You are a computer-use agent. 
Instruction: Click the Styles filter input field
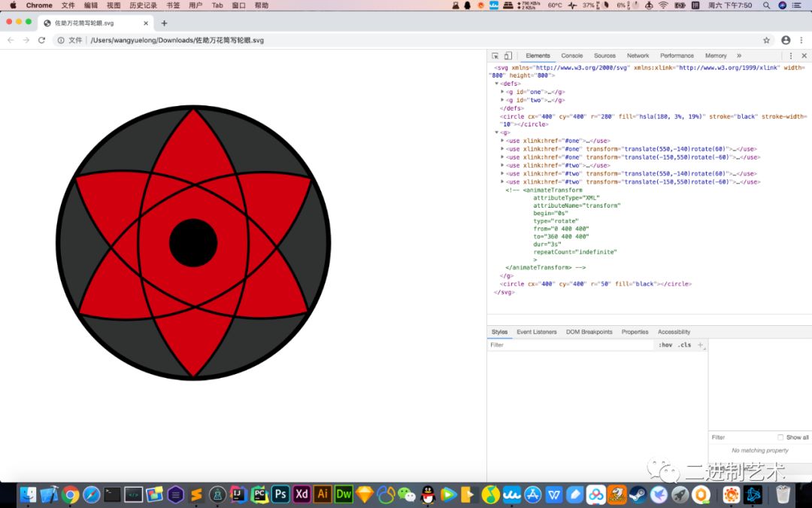[571, 345]
